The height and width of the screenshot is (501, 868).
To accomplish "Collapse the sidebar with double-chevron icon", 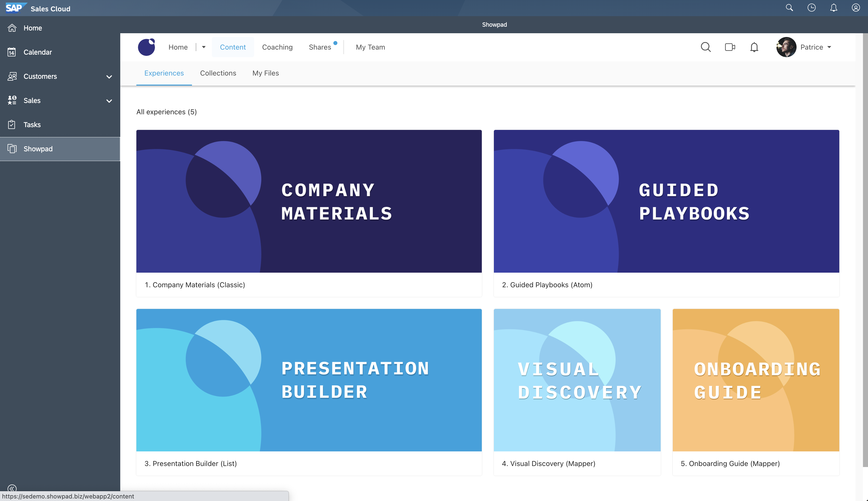I will coord(12,488).
